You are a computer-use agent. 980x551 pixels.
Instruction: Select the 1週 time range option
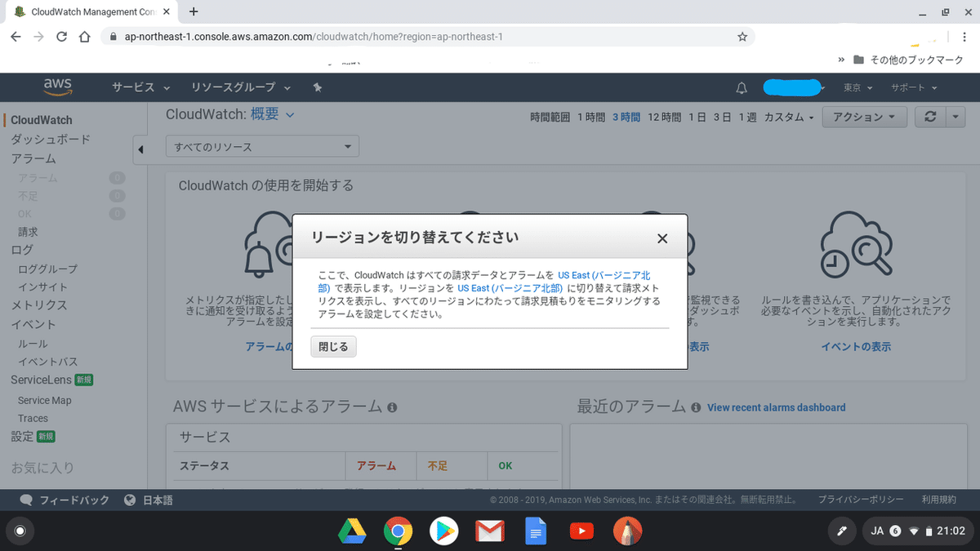tap(746, 117)
